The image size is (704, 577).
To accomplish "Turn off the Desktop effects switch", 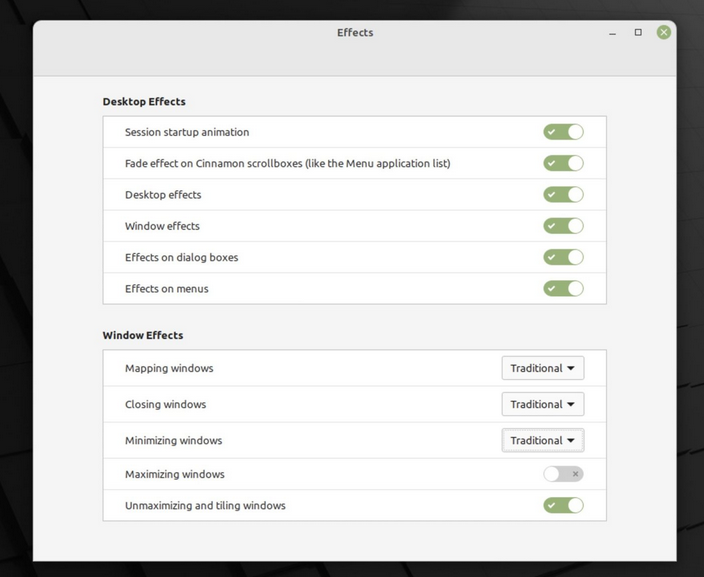I will [563, 195].
